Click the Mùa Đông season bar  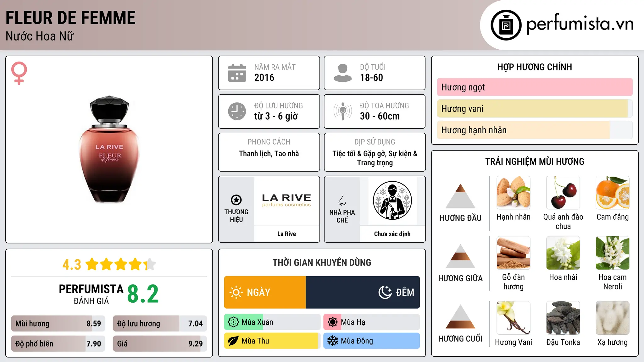pos(372,341)
